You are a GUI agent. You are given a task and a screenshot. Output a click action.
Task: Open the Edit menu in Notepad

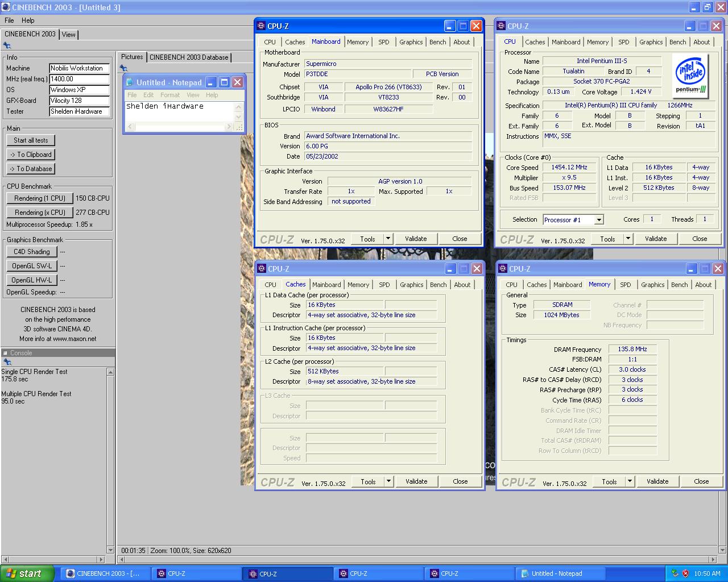pos(148,95)
